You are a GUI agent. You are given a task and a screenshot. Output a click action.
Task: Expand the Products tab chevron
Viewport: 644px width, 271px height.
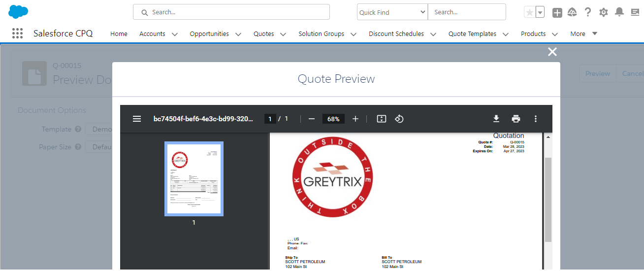pos(555,34)
